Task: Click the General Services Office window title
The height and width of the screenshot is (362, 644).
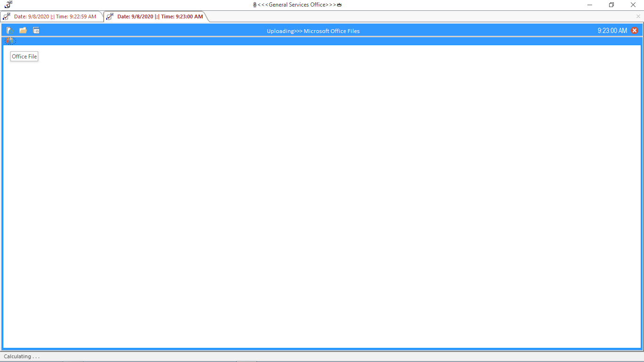Action: click(297, 5)
